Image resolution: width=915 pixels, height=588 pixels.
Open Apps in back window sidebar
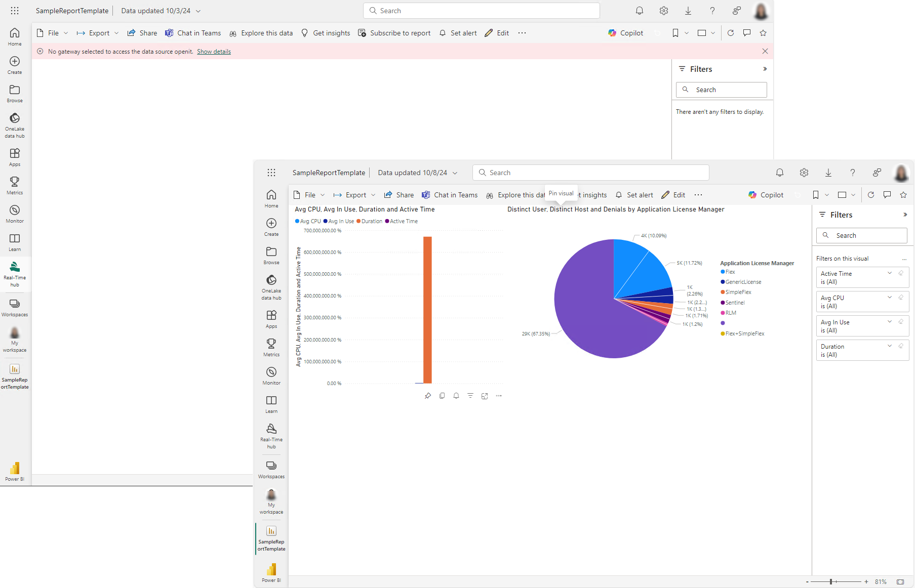point(15,157)
